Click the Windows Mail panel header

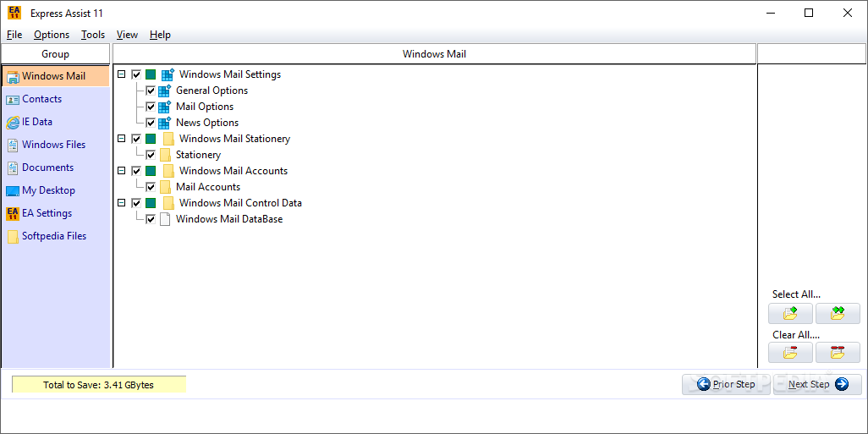435,54
